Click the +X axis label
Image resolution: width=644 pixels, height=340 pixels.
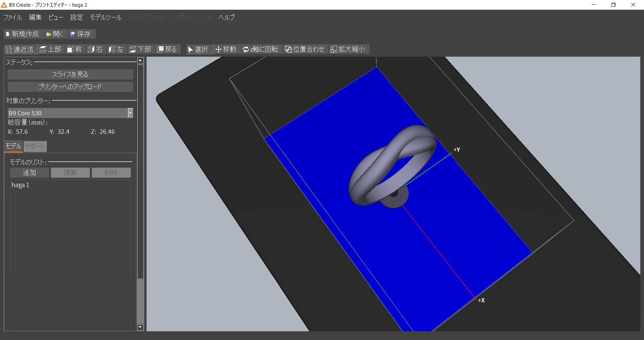tap(481, 300)
